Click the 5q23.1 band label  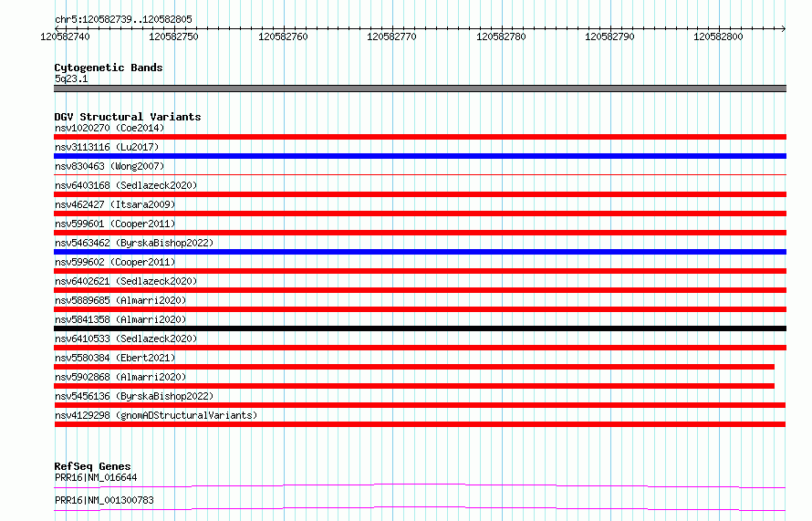click(x=71, y=78)
